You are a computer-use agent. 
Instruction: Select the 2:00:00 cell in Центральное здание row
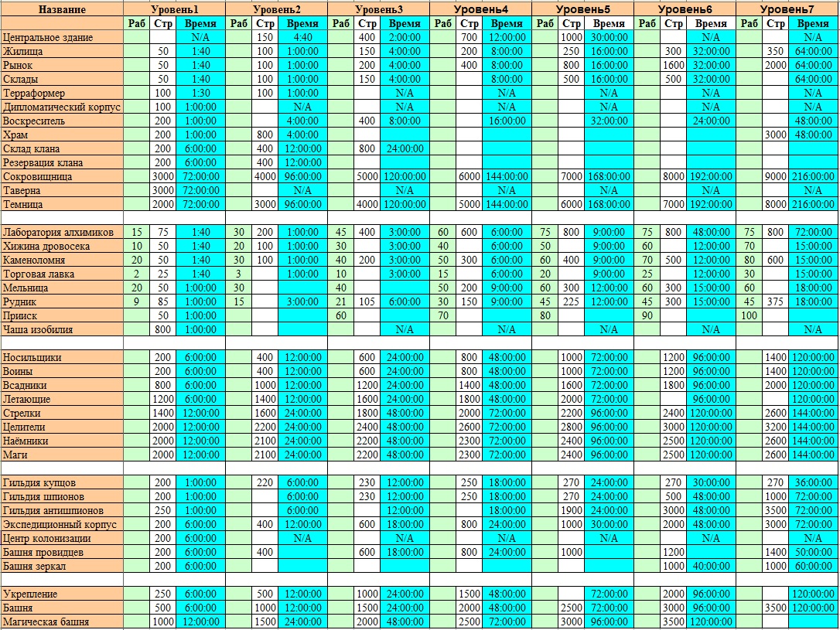tap(405, 37)
